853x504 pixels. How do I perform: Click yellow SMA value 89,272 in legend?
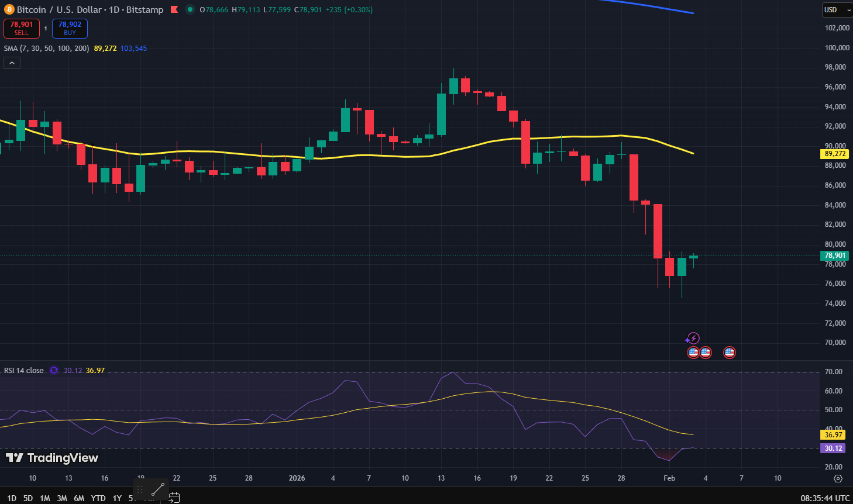pos(105,48)
